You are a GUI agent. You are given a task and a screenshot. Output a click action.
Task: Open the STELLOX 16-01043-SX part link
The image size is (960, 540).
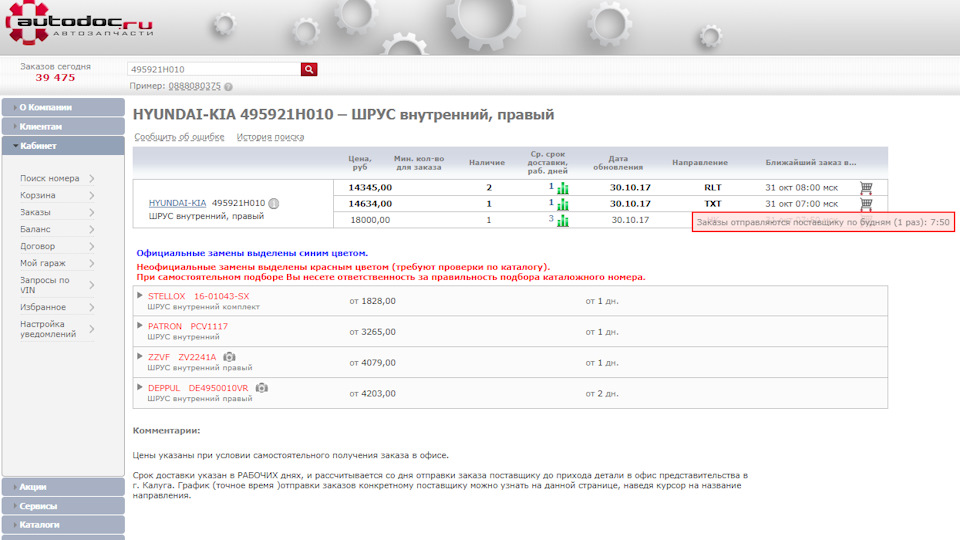pyautogui.click(x=198, y=296)
